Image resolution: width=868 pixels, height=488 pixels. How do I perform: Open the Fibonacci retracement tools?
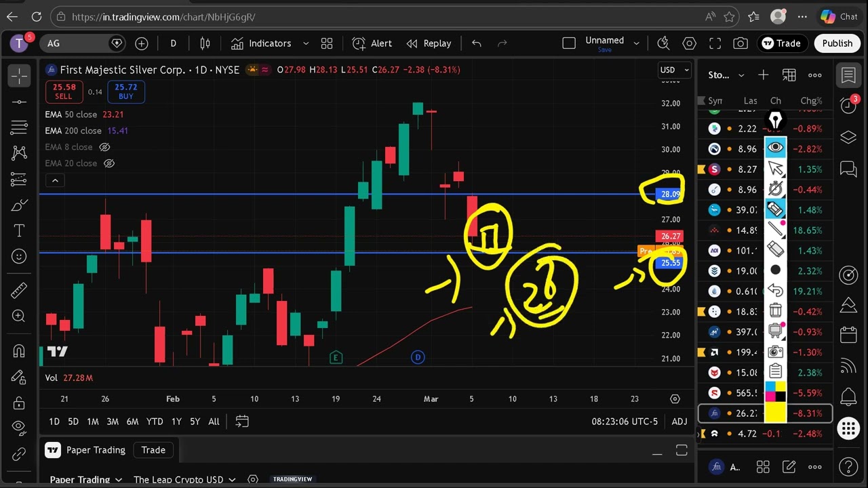click(19, 127)
